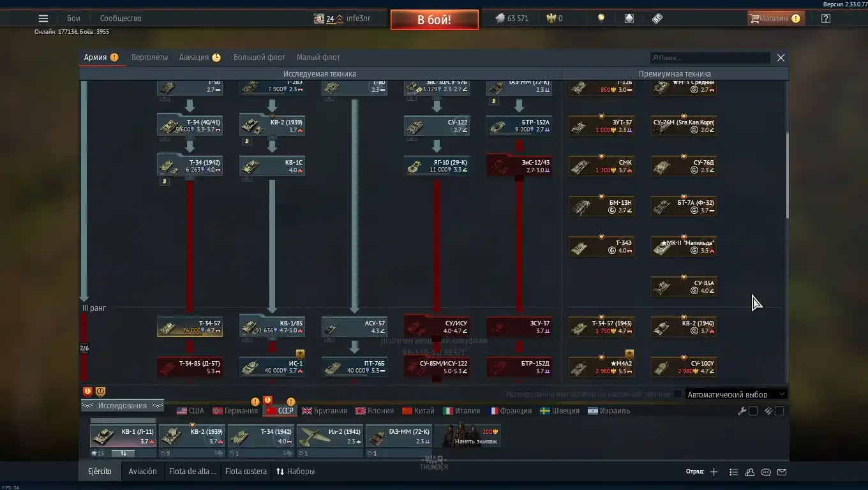Select the Британия nation tab

tap(324, 411)
